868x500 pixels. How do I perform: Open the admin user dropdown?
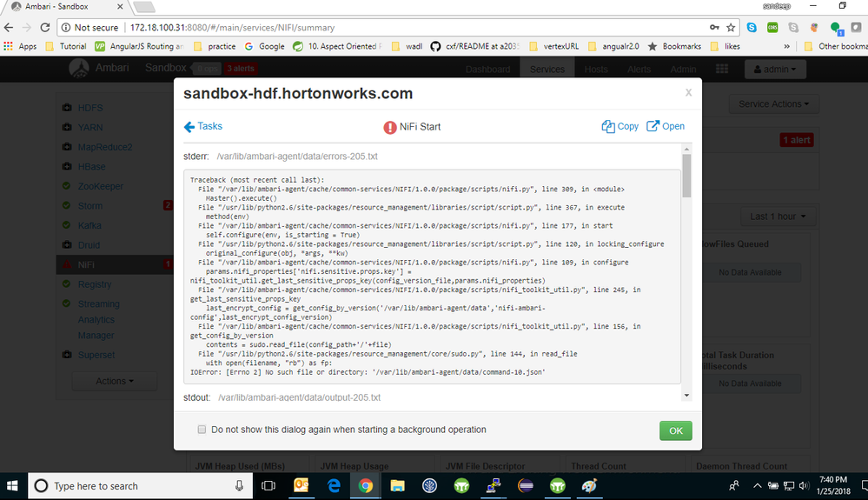click(x=775, y=70)
